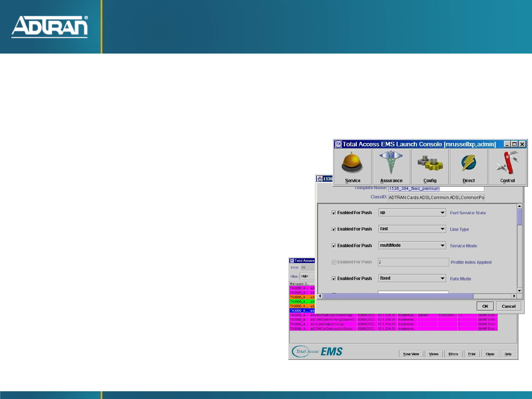Click the template dialog title bar icon
Image resolution: width=532 pixels, height=399 pixels.
(x=320, y=179)
